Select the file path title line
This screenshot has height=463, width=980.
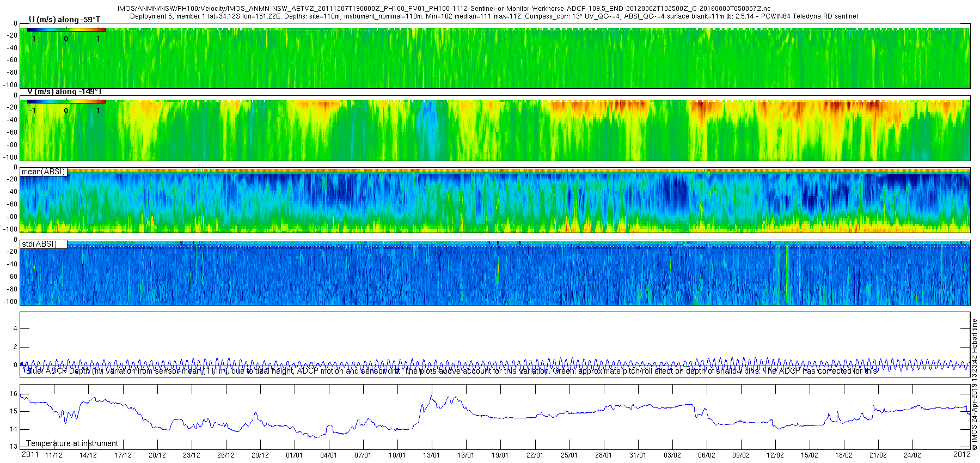coord(444,9)
